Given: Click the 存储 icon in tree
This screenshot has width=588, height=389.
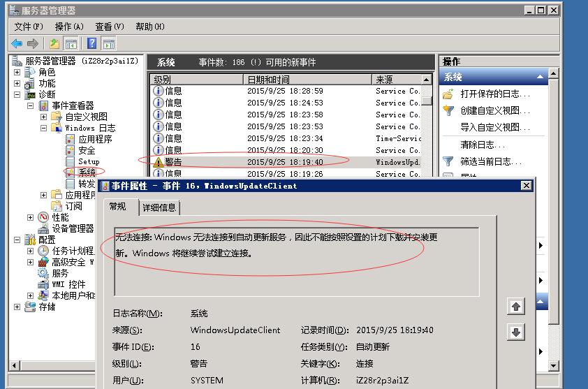Looking at the screenshot, I should tap(30, 307).
